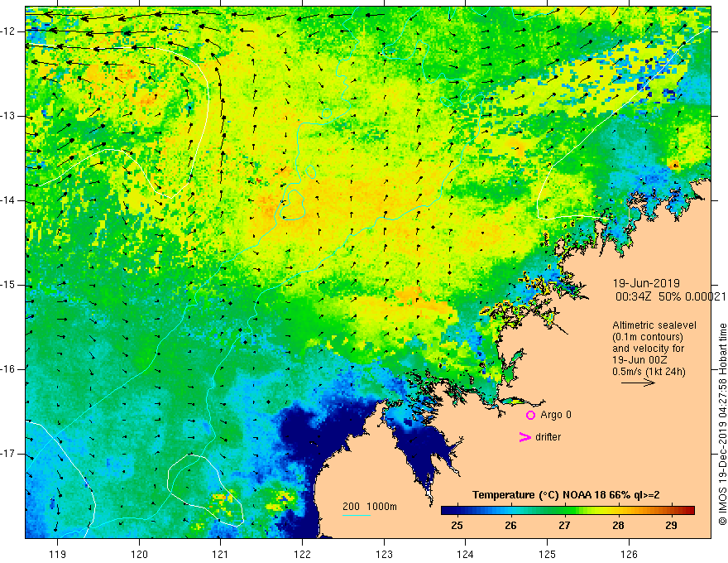Click the latitude axis label -17
This screenshot has width=728, height=563.
pos(8,454)
